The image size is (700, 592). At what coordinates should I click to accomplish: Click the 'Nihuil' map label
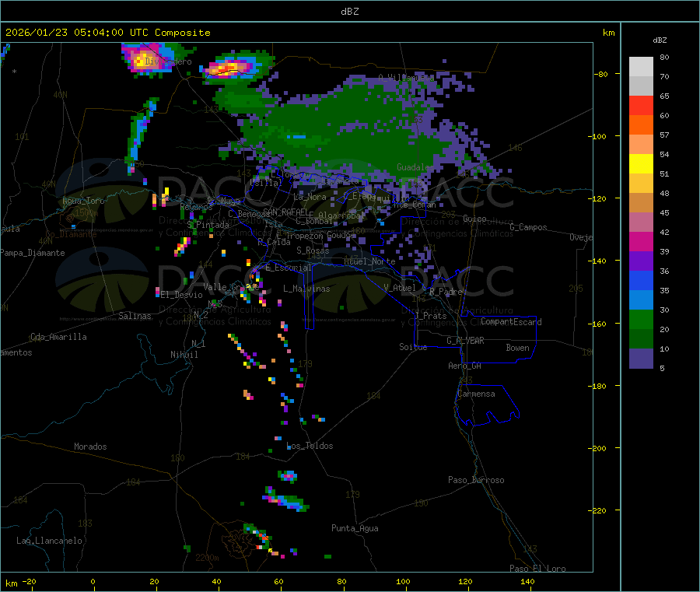point(184,355)
